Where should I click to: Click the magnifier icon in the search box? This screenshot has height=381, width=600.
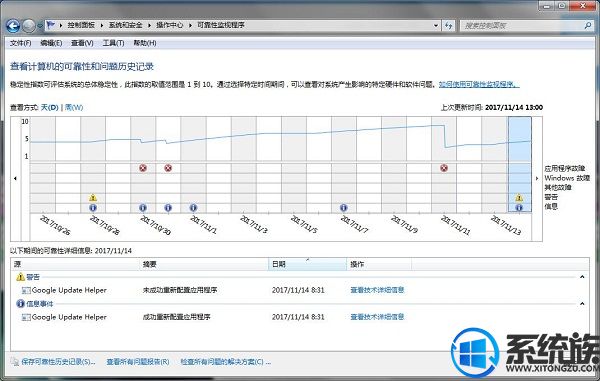pyautogui.click(x=588, y=25)
